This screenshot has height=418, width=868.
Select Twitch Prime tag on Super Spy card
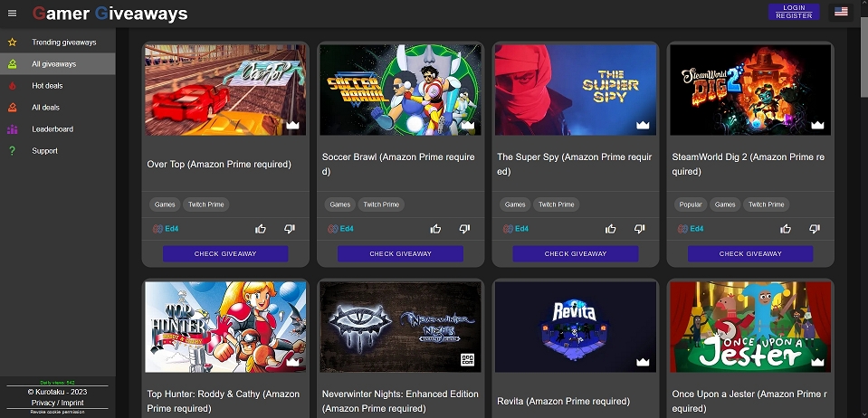(557, 204)
